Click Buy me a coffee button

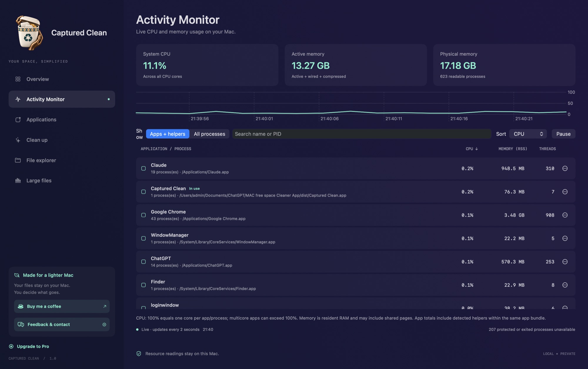point(62,306)
